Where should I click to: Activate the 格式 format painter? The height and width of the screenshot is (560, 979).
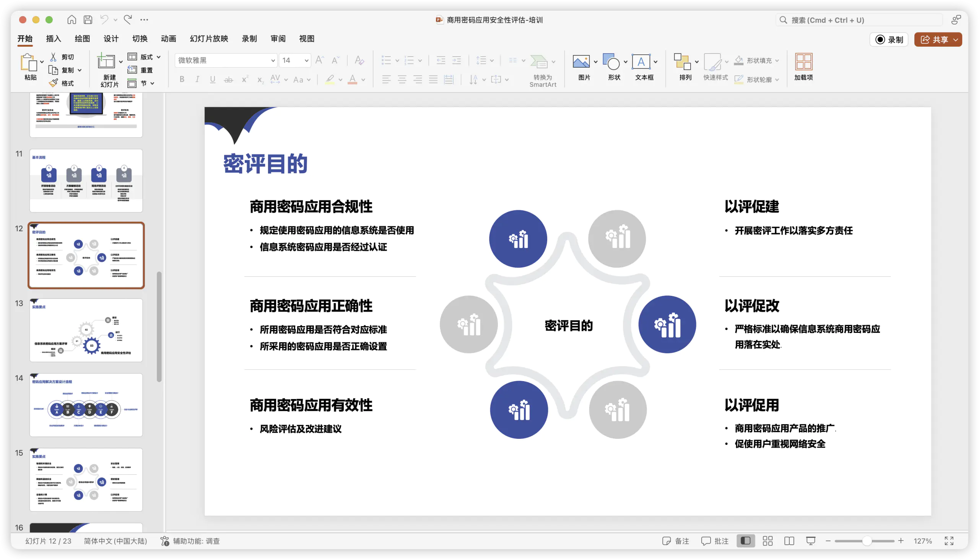point(62,83)
